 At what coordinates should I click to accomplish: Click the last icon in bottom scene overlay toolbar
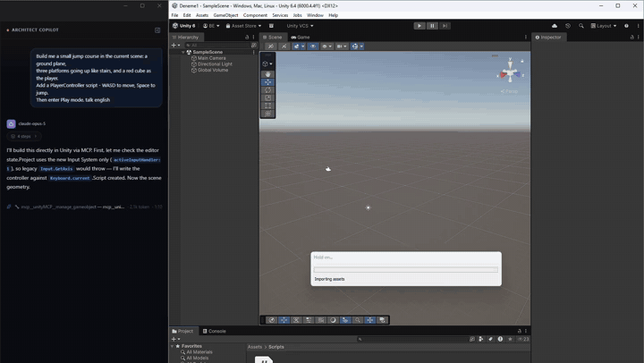(383, 320)
